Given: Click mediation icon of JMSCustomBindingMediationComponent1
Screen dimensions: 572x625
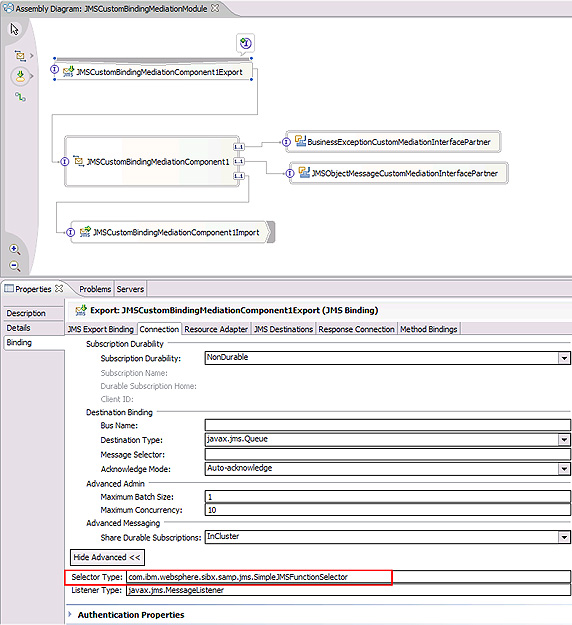Looking at the screenshot, I should 79,161.
